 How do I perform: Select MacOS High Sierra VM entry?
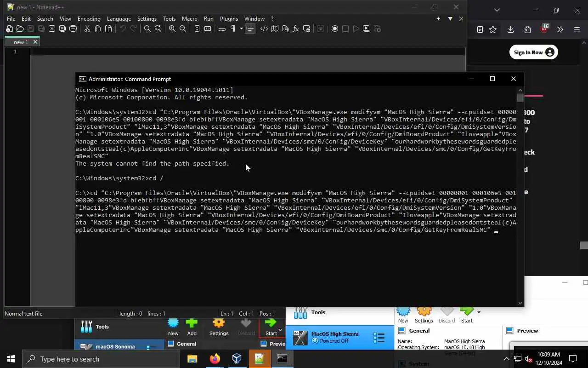340,338
